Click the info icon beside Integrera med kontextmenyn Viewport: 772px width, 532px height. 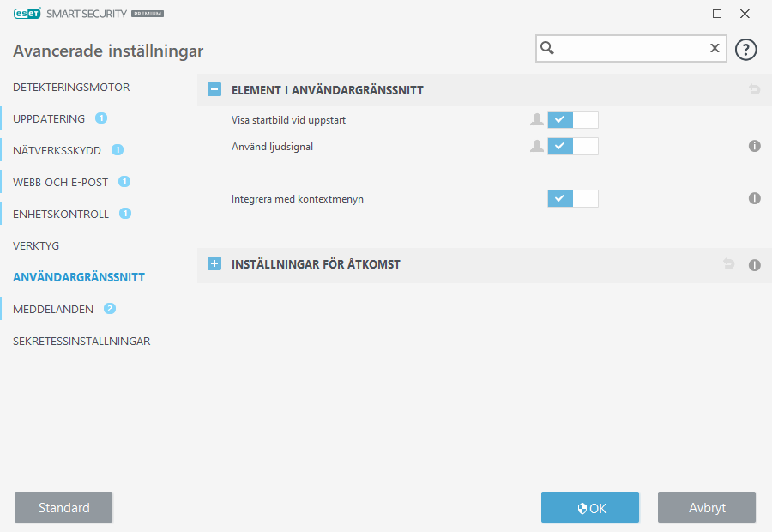[x=755, y=198]
